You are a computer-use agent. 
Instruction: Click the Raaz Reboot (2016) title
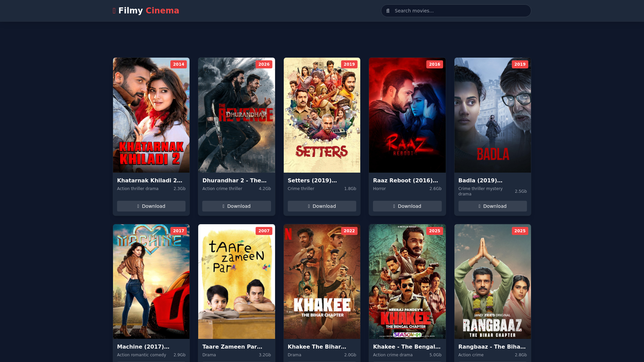(x=406, y=180)
